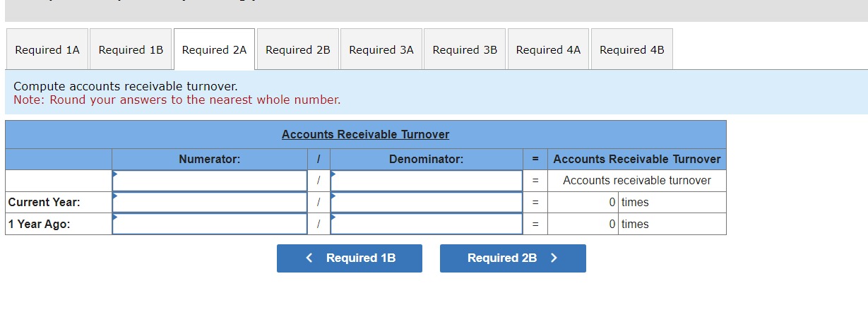868x317 pixels.
Task: Select the Denominator: column header
Action: point(427,160)
